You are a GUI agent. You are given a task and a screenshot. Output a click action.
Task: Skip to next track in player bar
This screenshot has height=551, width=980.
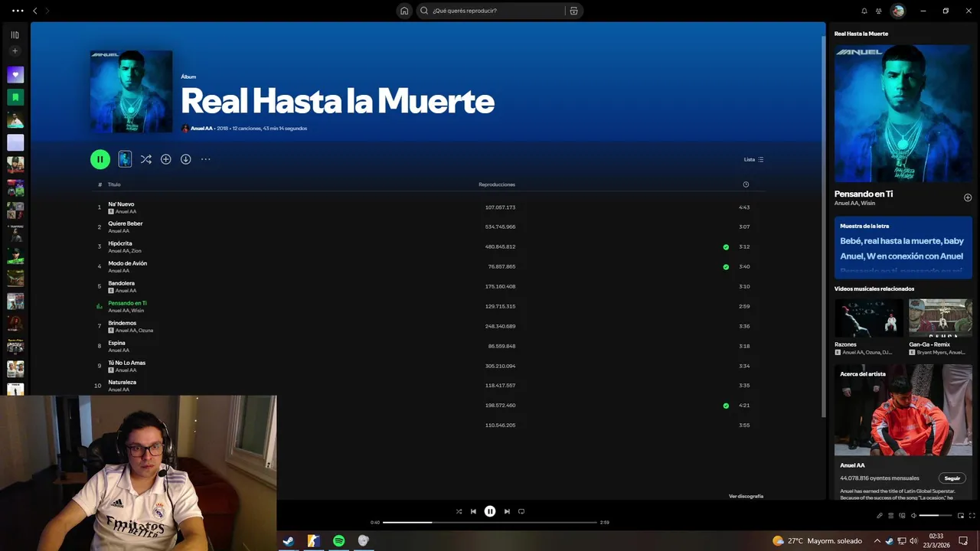[507, 511]
